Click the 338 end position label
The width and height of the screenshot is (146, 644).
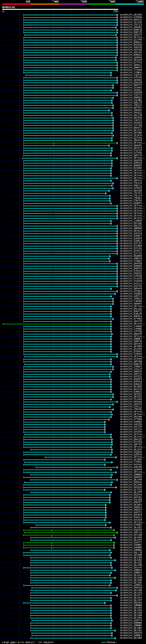coord(115,11)
